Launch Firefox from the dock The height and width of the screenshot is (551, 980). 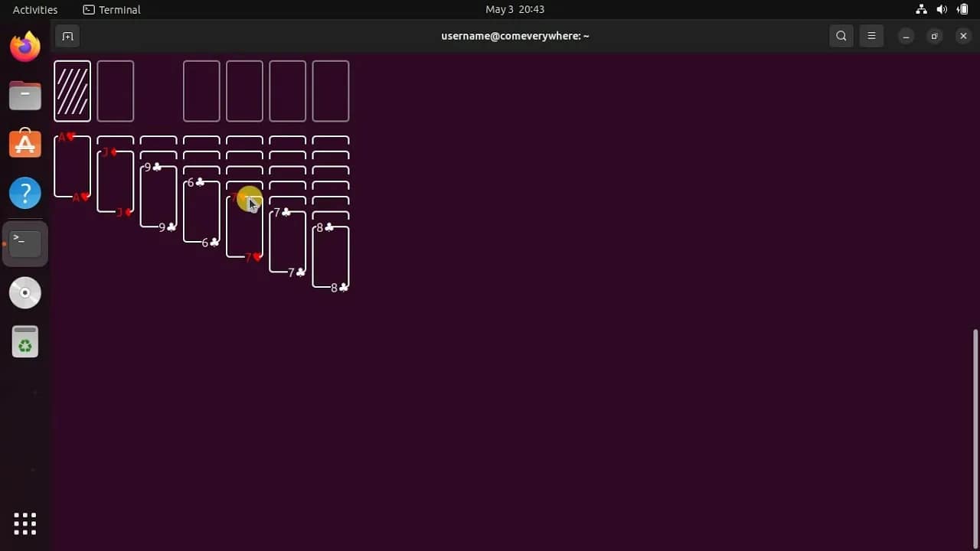(24, 47)
